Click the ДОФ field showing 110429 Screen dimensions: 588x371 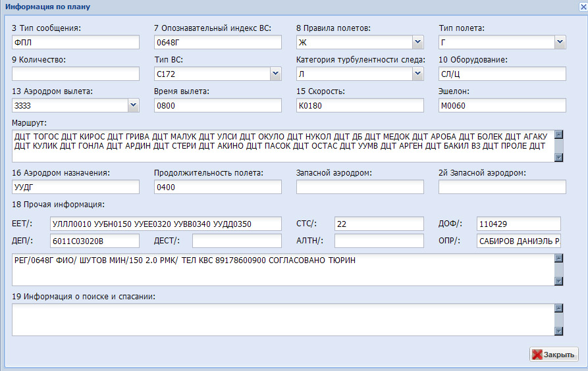pos(518,224)
